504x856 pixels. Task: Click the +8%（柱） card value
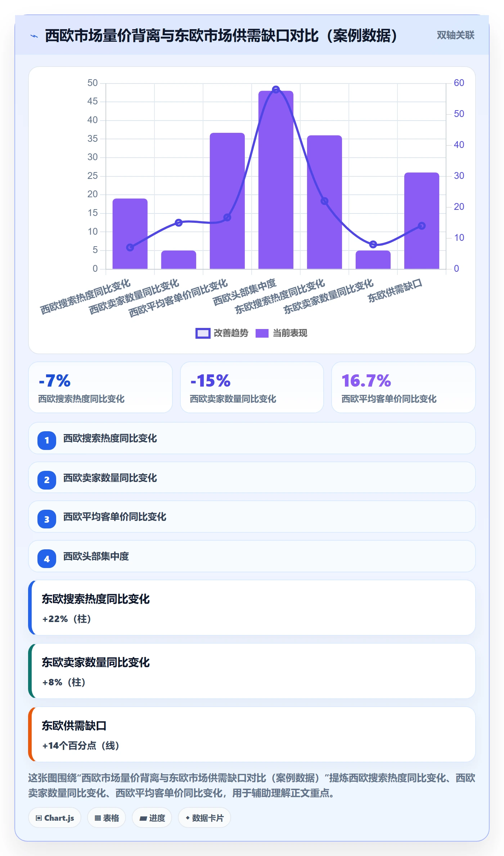point(64,682)
